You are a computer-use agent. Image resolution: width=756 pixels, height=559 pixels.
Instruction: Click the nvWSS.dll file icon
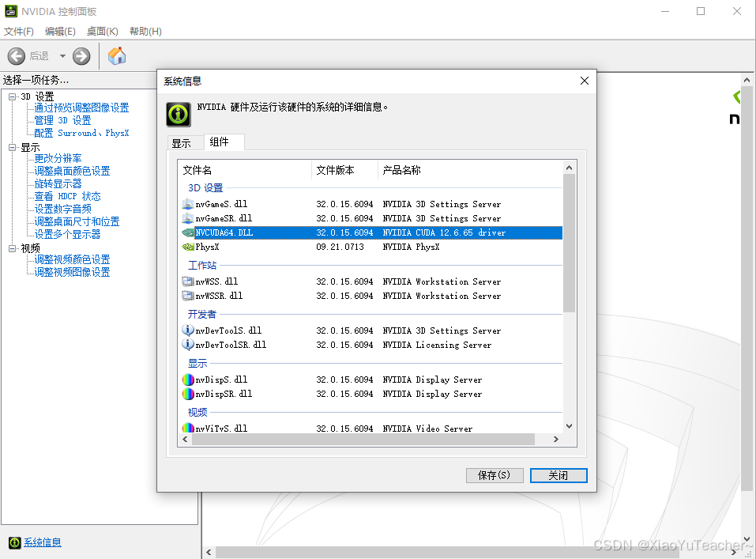[187, 281]
